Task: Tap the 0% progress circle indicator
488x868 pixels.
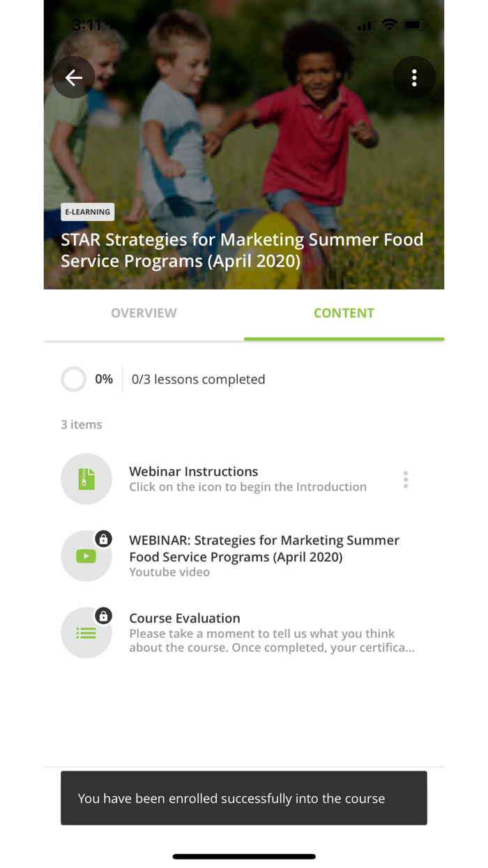Action: [x=73, y=380]
